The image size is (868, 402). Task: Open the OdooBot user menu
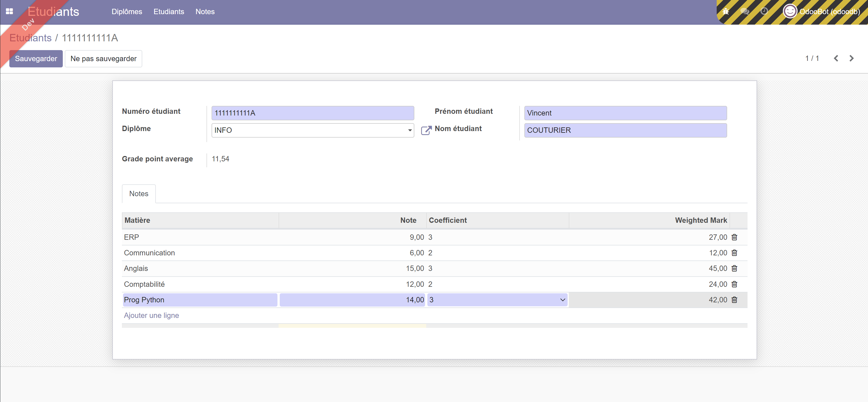822,12
